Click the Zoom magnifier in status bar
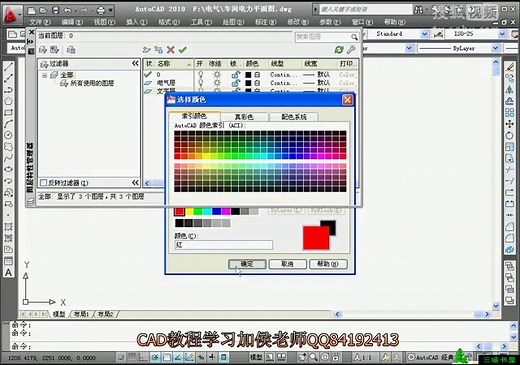The width and height of the screenshot is (520, 365). [x=313, y=357]
